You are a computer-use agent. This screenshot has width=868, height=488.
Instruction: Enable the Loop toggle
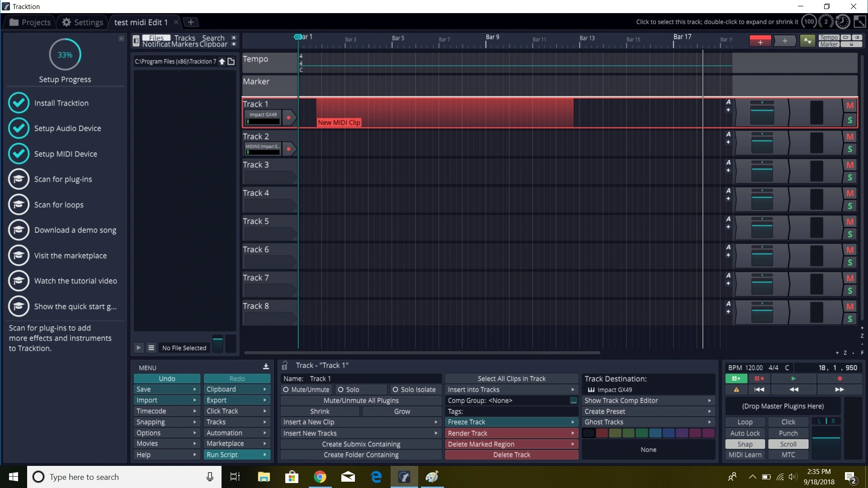[x=745, y=422]
